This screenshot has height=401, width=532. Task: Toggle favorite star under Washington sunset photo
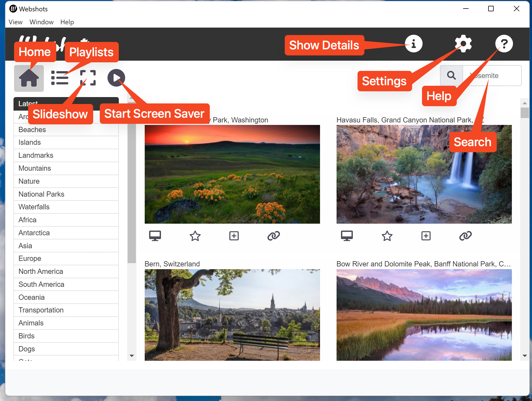pyautogui.click(x=195, y=236)
